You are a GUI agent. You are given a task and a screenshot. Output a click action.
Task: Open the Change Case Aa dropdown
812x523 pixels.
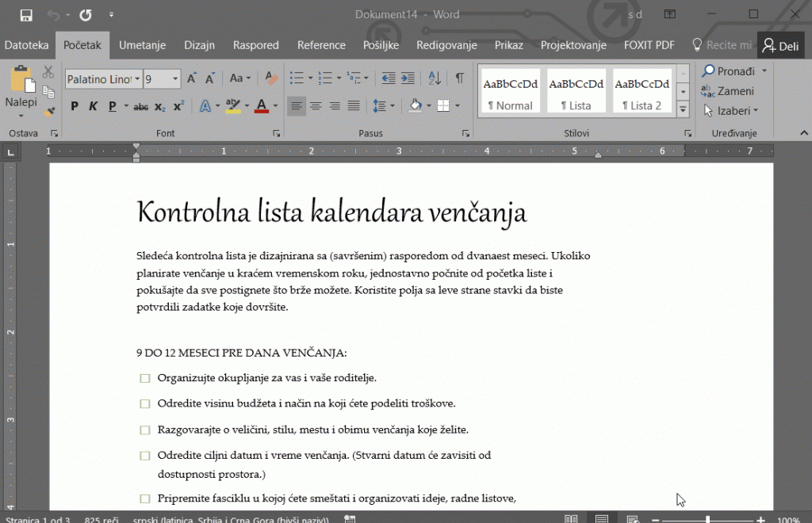point(239,78)
